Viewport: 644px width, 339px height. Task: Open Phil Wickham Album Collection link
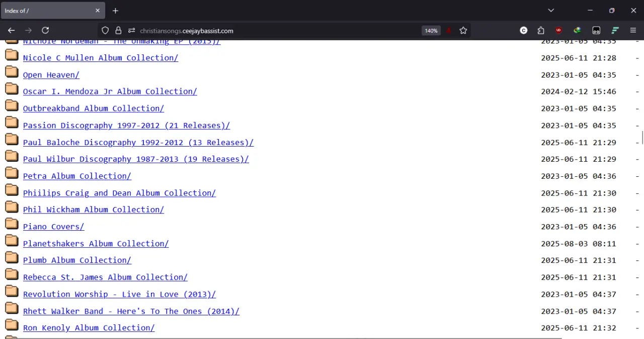pos(94,210)
